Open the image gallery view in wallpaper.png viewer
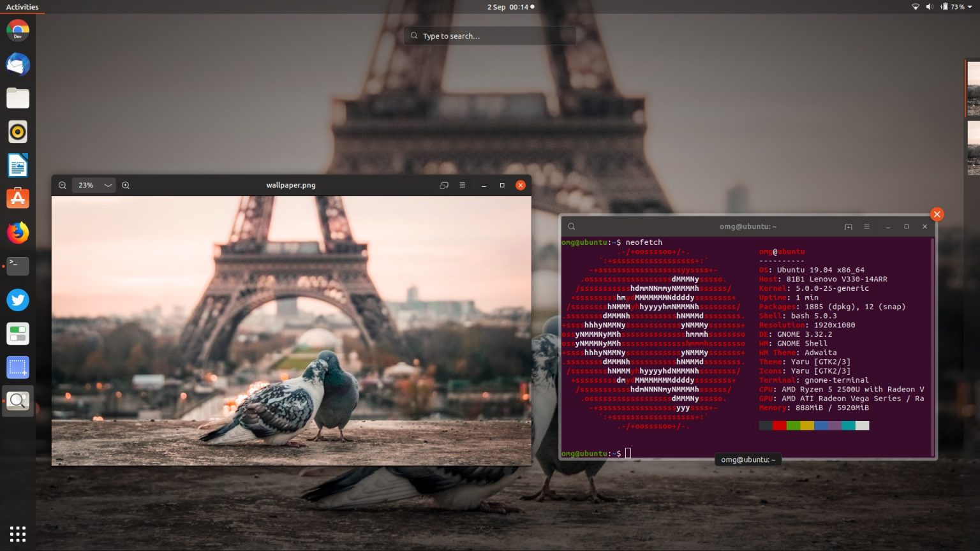Viewport: 980px width, 551px height. click(443, 185)
